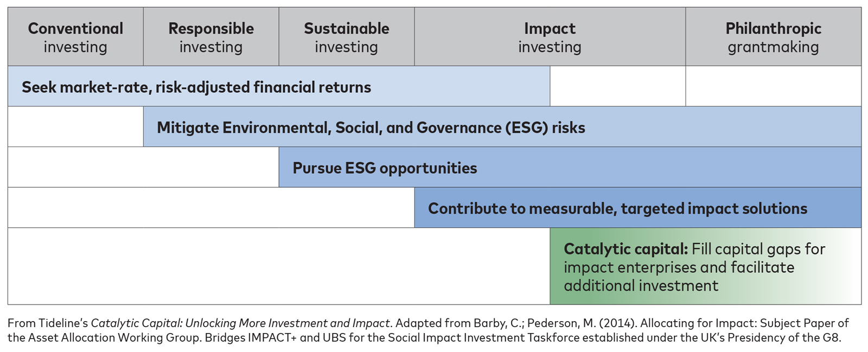The height and width of the screenshot is (352, 868).
Task: Select the Contribute to measurable impact solutions bar
Action: [637, 208]
